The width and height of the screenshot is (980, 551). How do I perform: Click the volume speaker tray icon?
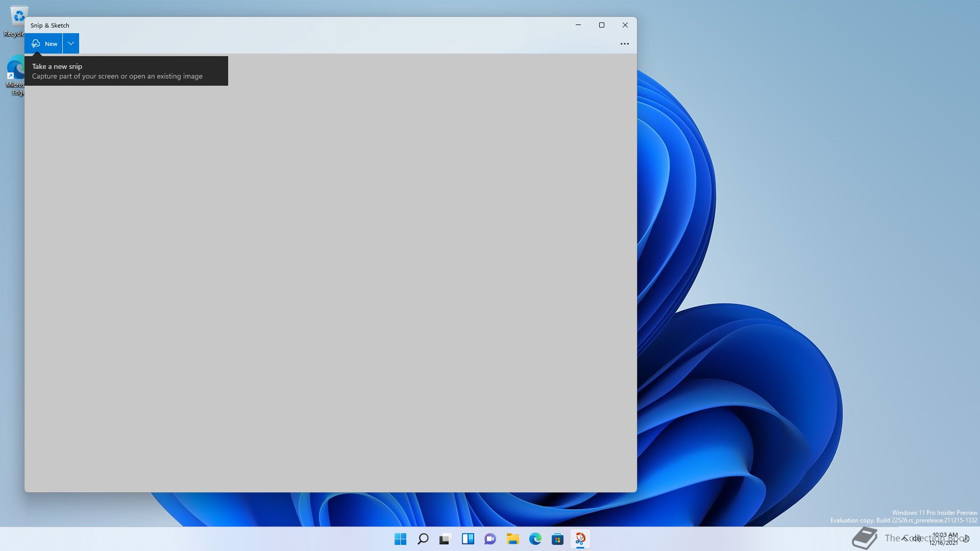point(917,538)
